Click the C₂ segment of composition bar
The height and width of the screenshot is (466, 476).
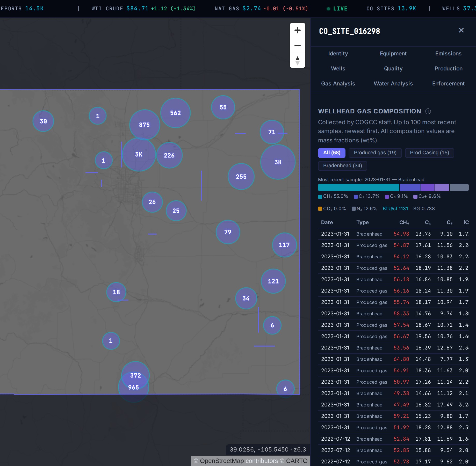click(x=410, y=187)
